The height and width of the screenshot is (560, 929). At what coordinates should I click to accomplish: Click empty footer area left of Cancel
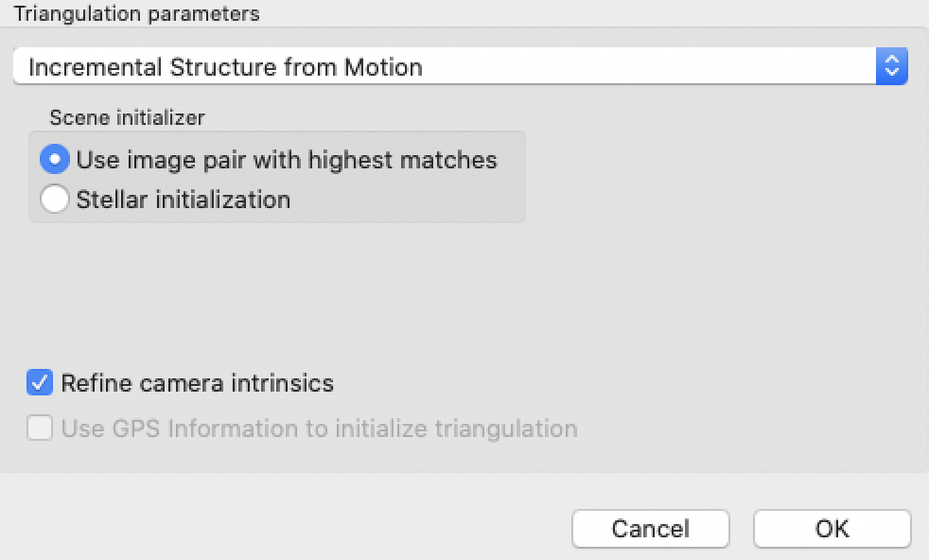point(284,527)
